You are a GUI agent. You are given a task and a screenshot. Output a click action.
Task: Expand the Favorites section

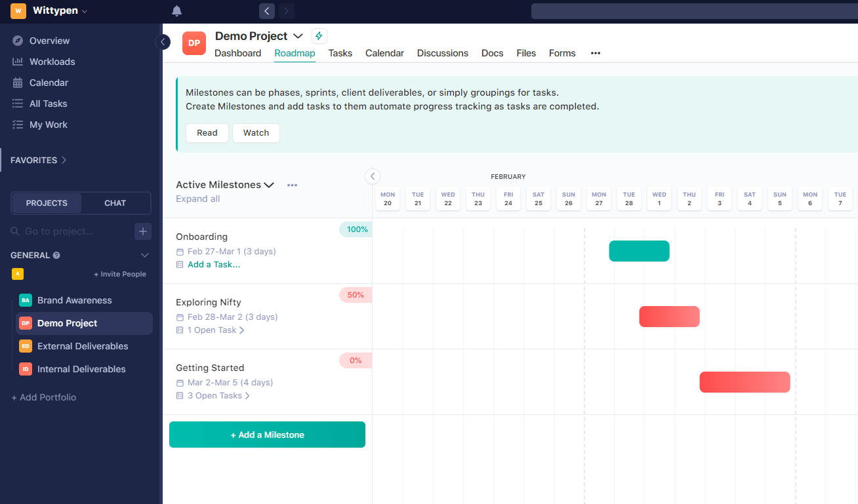(x=39, y=160)
